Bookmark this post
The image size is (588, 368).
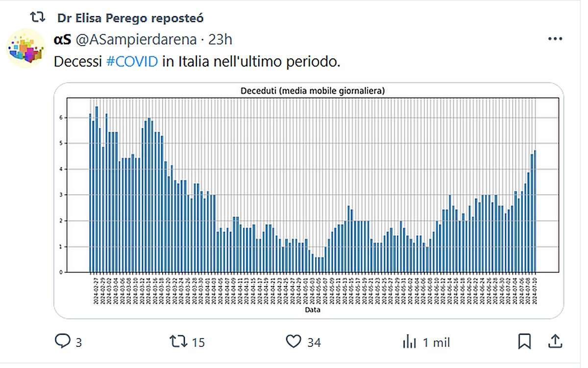(524, 342)
